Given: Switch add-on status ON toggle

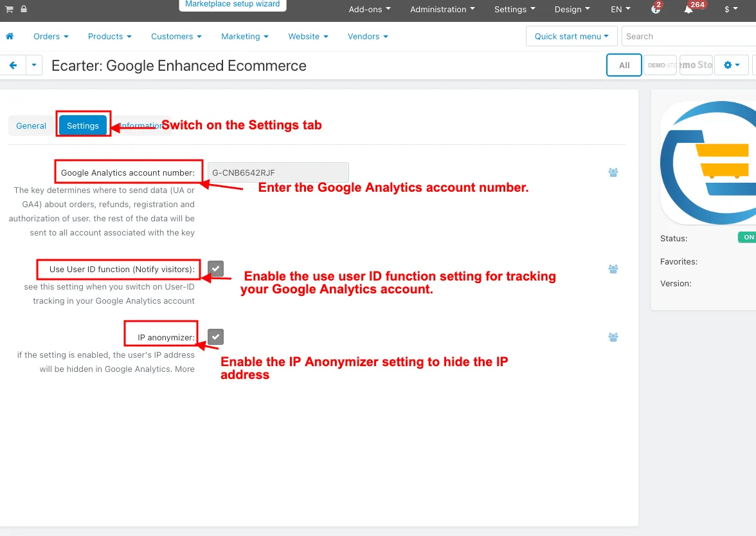Looking at the screenshot, I should click(747, 237).
